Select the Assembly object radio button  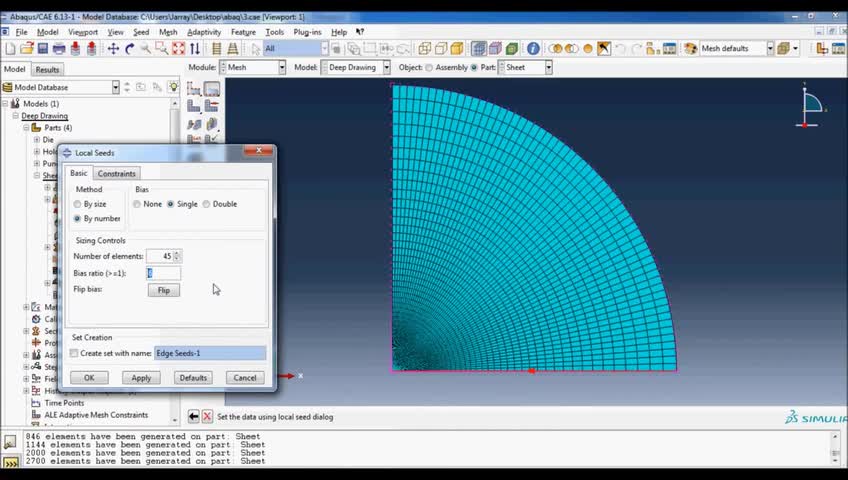pos(429,68)
